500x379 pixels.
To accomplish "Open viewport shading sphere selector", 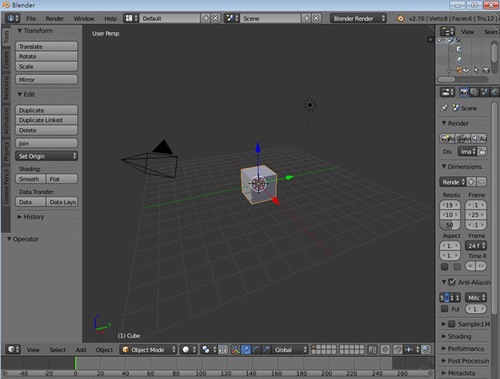I will click(x=188, y=349).
